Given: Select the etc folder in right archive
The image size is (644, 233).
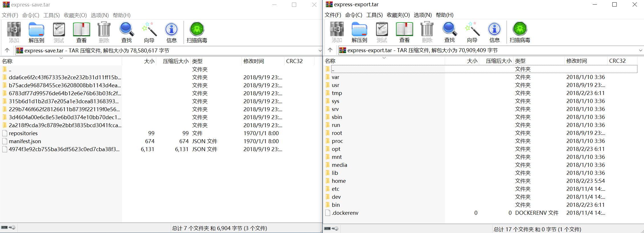Looking at the screenshot, I should [x=335, y=189].
